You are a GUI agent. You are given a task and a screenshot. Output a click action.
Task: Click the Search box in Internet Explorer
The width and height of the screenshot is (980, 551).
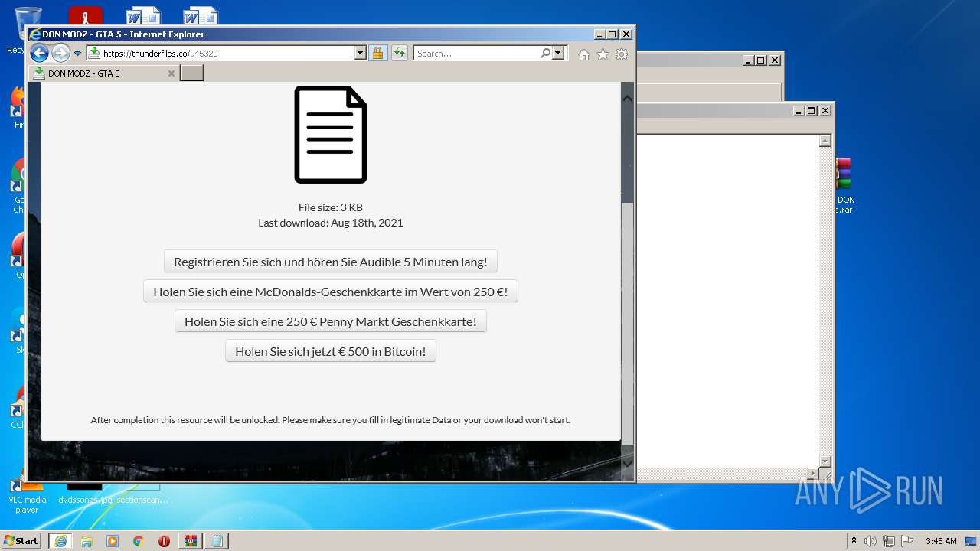click(x=476, y=54)
